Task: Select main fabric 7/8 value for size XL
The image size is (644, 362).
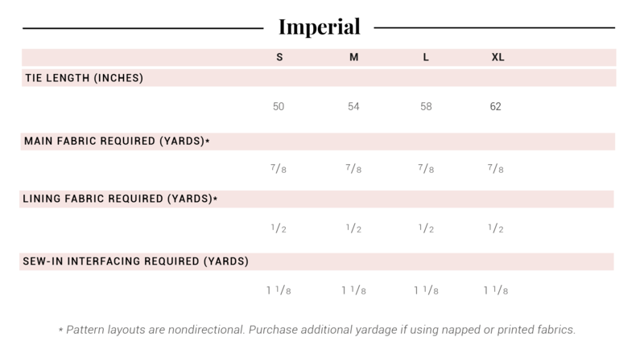Action: coord(496,169)
